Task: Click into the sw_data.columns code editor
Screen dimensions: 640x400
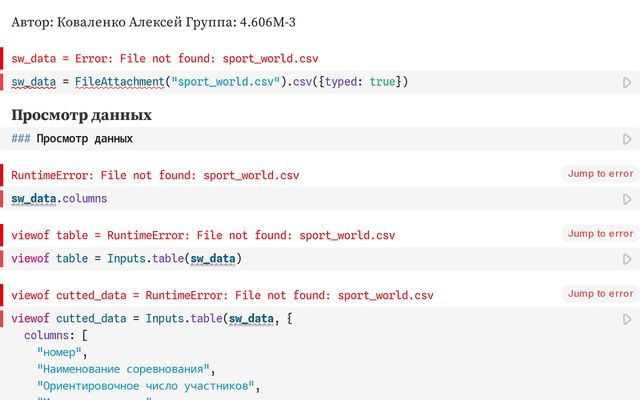Action: pyautogui.click(x=59, y=199)
